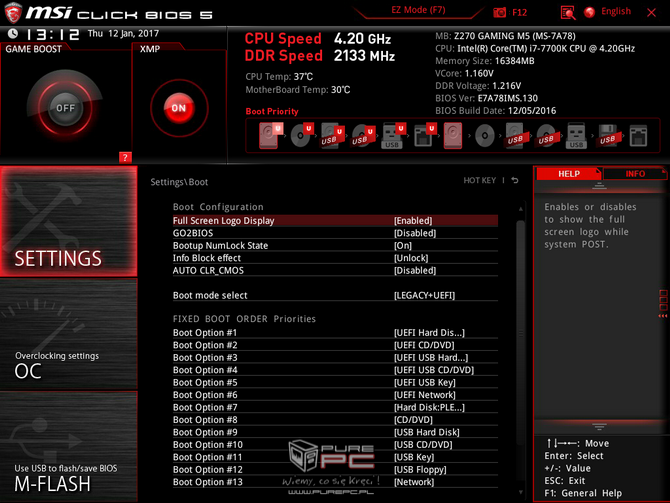Toggle GO2BIOS Disabled value

415,233
